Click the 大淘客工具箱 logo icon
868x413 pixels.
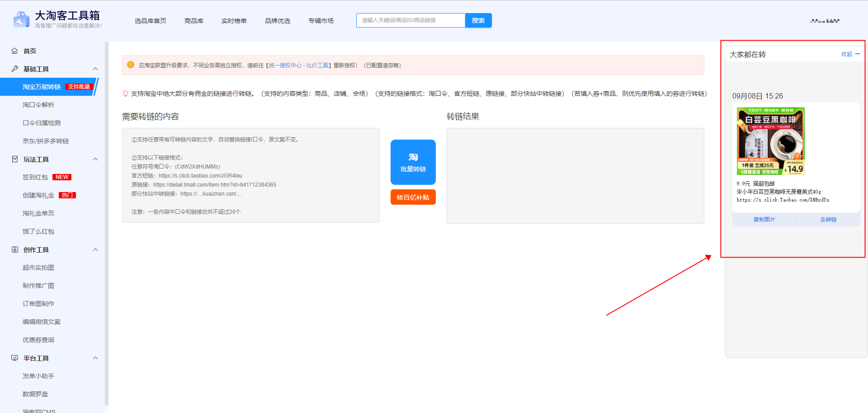tap(21, 20)
